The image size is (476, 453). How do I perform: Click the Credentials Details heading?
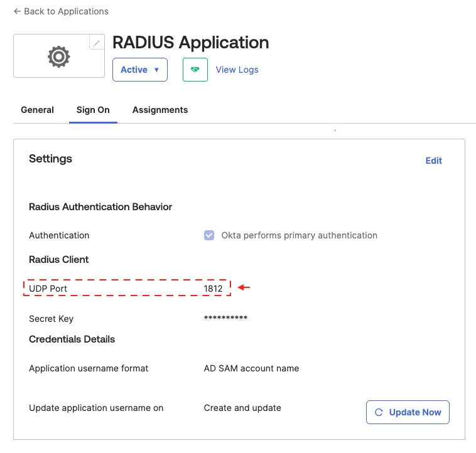pos(72,339)
